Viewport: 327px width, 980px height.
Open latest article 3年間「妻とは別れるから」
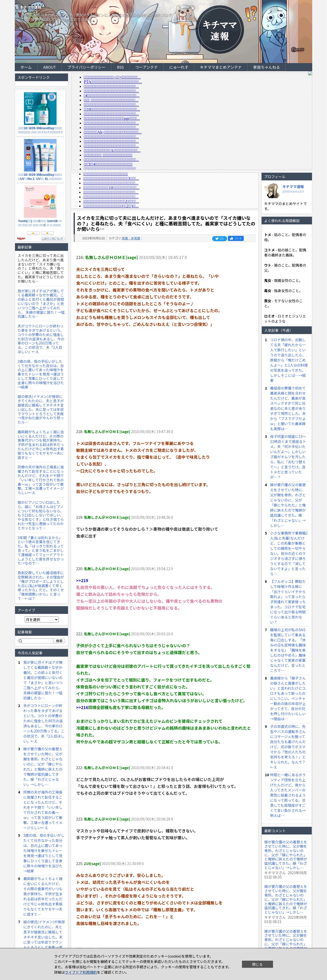click(x=41, y=551)
